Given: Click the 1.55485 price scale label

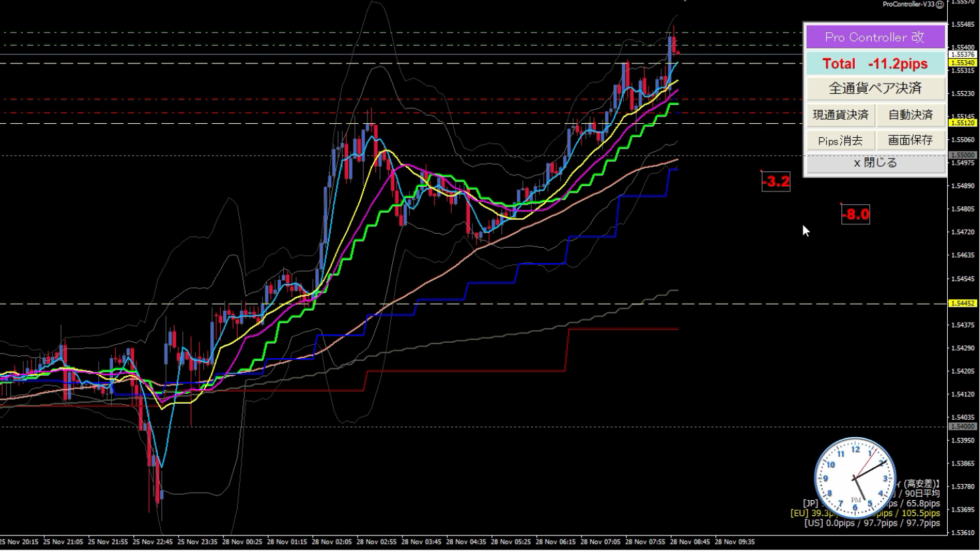Looking at the screenshot, I should pos(962,25).
